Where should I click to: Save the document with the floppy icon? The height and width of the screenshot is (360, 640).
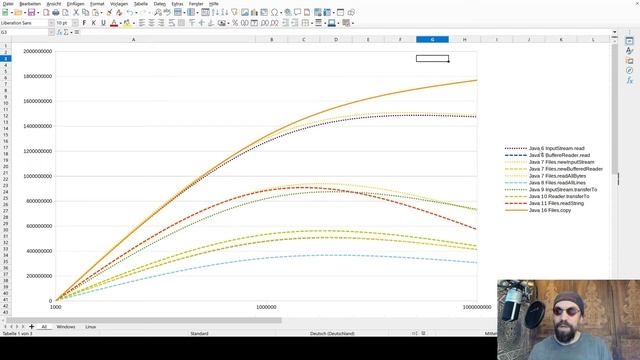(x=31, y=13)
